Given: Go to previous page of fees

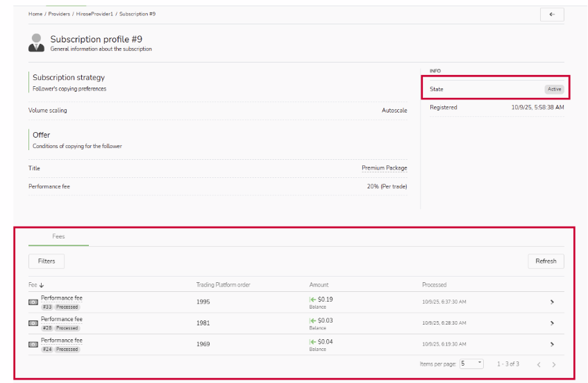Looking at the screenshot, I should click(x=538, y=364).
